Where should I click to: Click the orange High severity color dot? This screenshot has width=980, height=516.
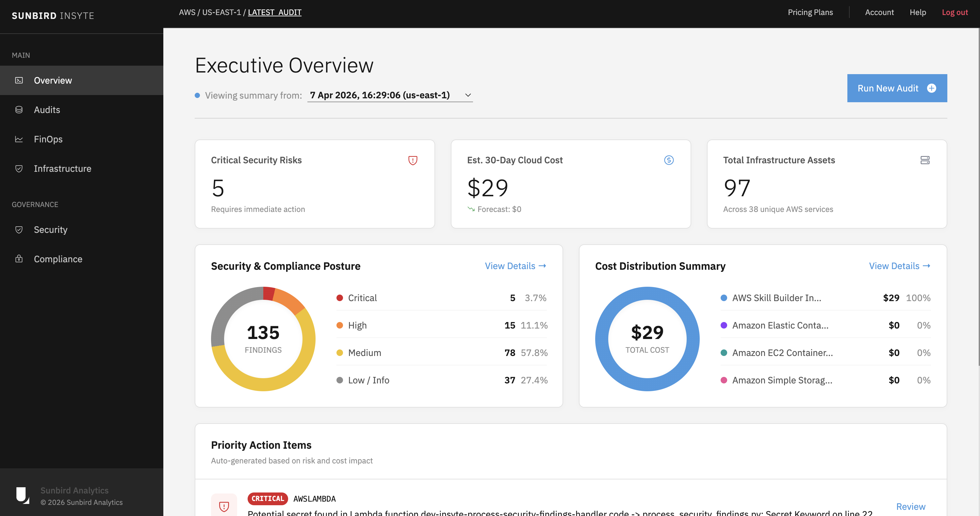[x=340, y=325]
